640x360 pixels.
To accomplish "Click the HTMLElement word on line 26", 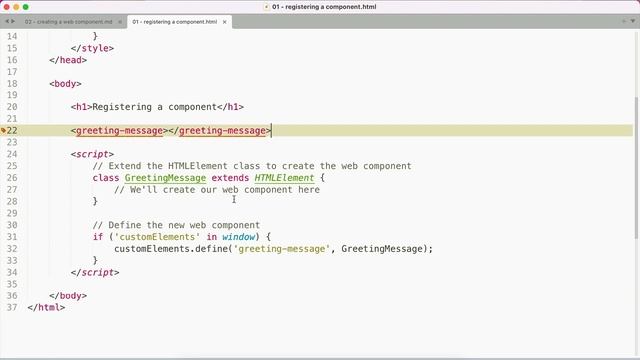I will click(x=284, y=178).
